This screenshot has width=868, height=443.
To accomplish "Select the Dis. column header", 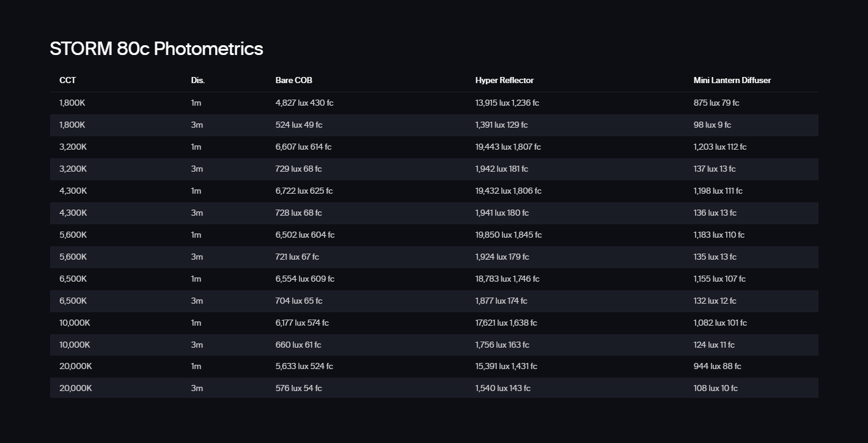I will point(197,81).
